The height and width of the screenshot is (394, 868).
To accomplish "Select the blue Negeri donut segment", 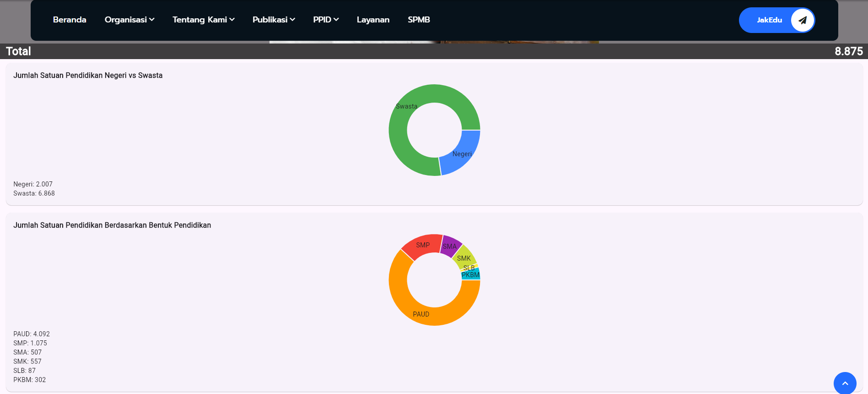I will (464, 151).
